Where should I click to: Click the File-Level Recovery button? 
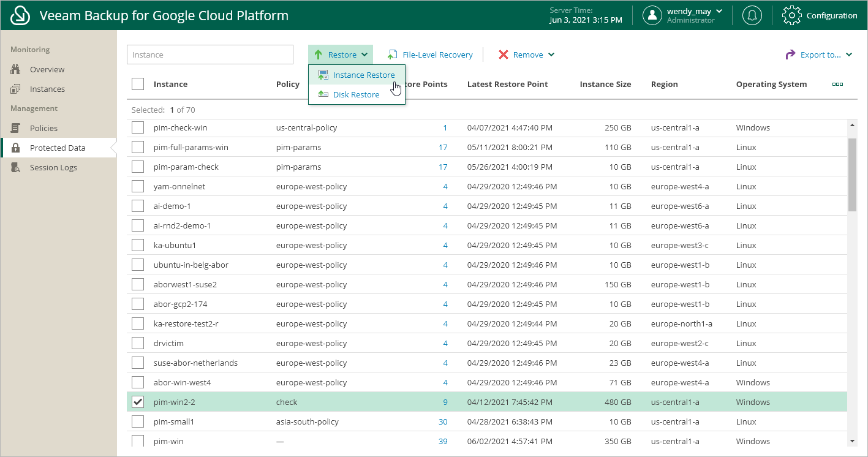pyautogui.click(x=430, y=55)
